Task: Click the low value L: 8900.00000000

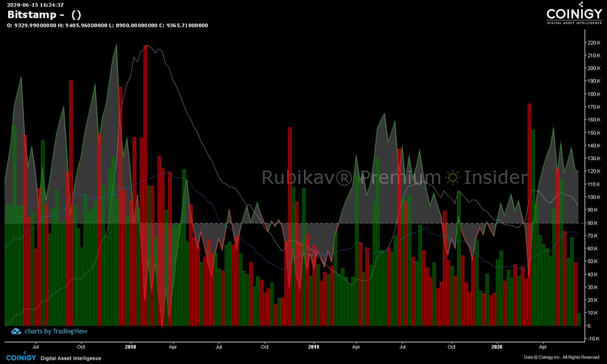Action: pyautogui.click(x=133, y=25)
